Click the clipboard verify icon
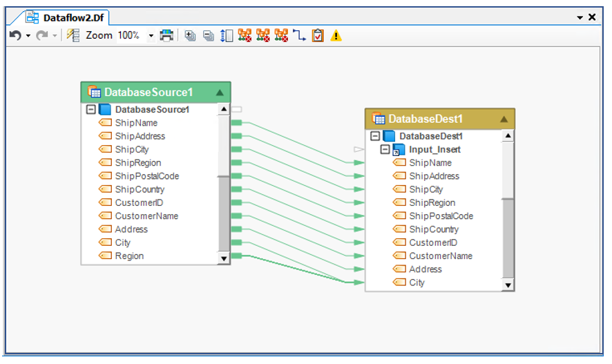Image resolution: width=612 pixels, height=364 pixels. coord(317,35)
